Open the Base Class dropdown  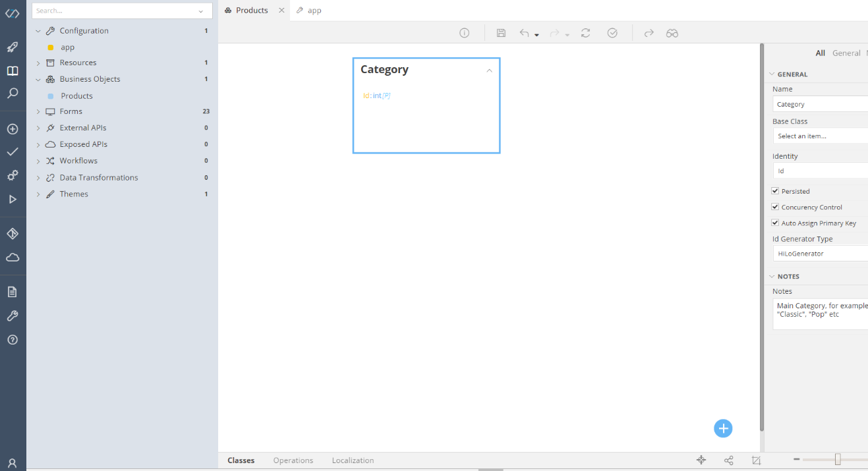tap(821, 136)
